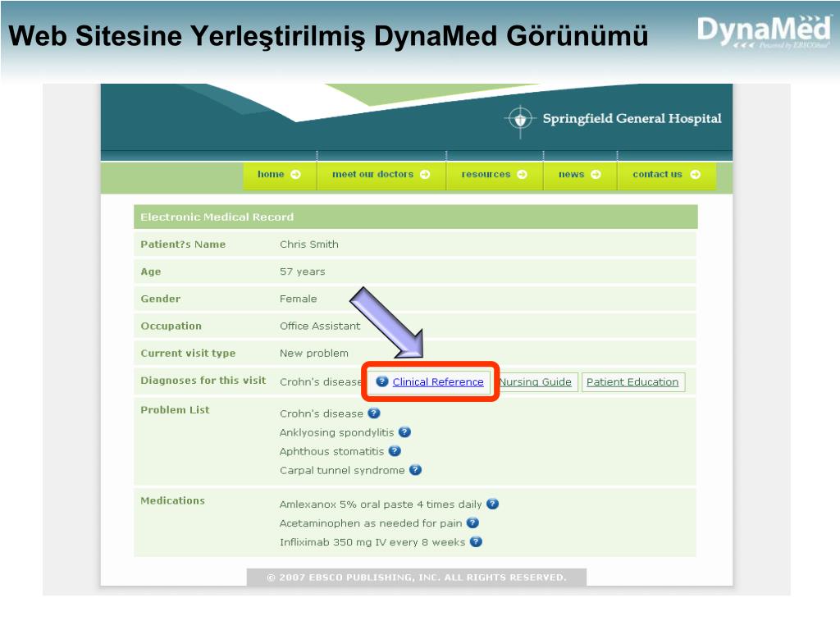Viewport: 840px width, 630px height.
Task: Click Acetaminophen as needed for pain text
Action: pos(371,523)
